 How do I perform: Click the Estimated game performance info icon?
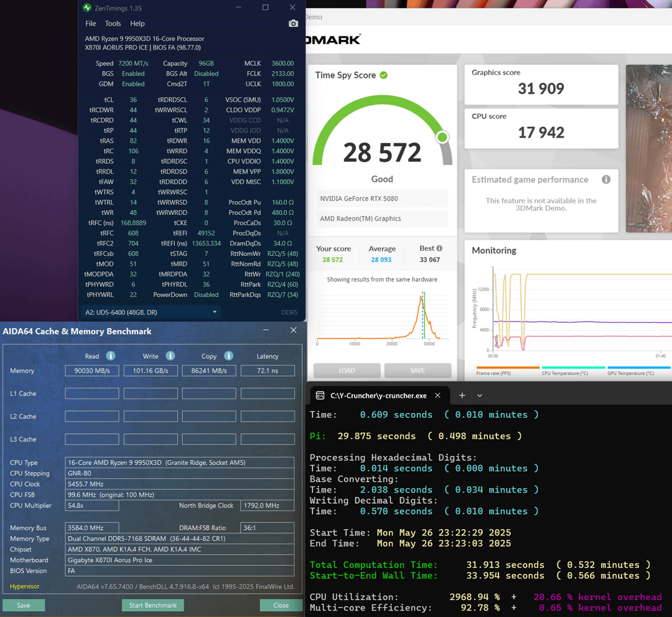605,180
